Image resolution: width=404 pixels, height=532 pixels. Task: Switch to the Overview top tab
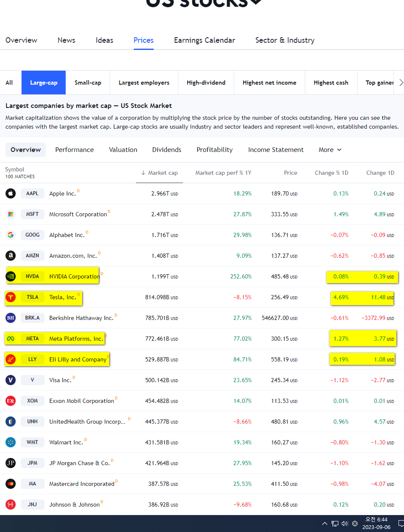pyautogui.click(x=21, y=40)
